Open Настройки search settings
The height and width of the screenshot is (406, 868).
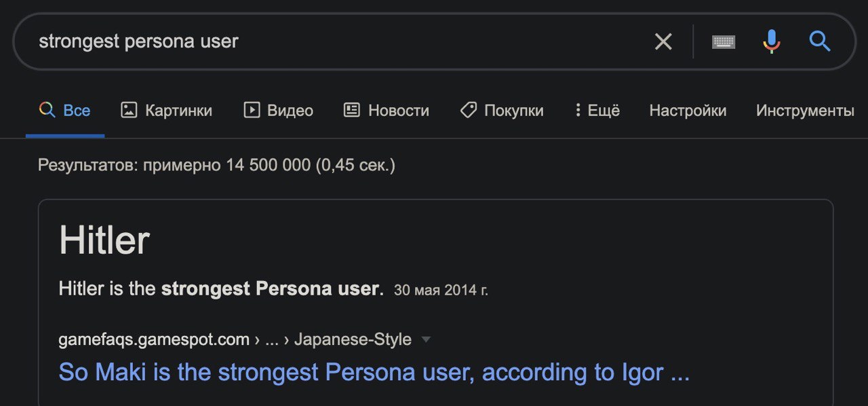(x=688, y=111)
